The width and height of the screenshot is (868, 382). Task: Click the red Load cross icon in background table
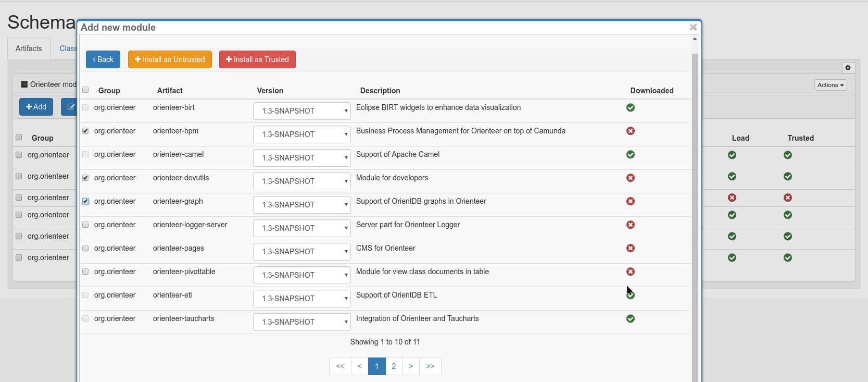point(732,198)
